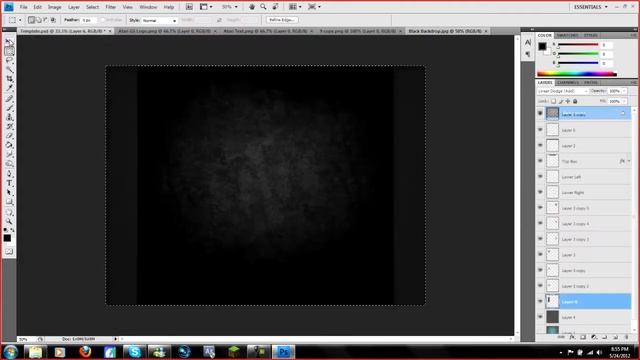
Task: Switch to the Channels tab
Action: 568,82
